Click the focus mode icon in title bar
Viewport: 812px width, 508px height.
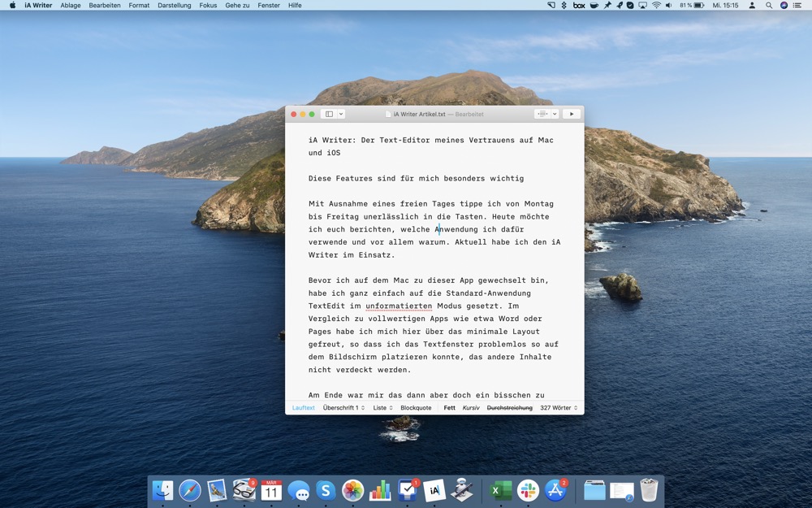coord(542,115)
